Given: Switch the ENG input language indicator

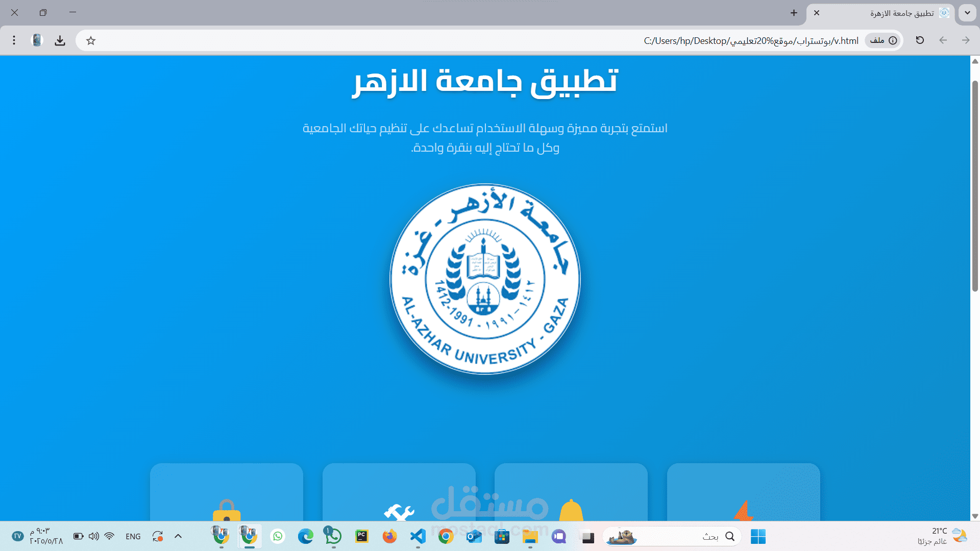Looking at the screenshot, I should coord(133,537).
